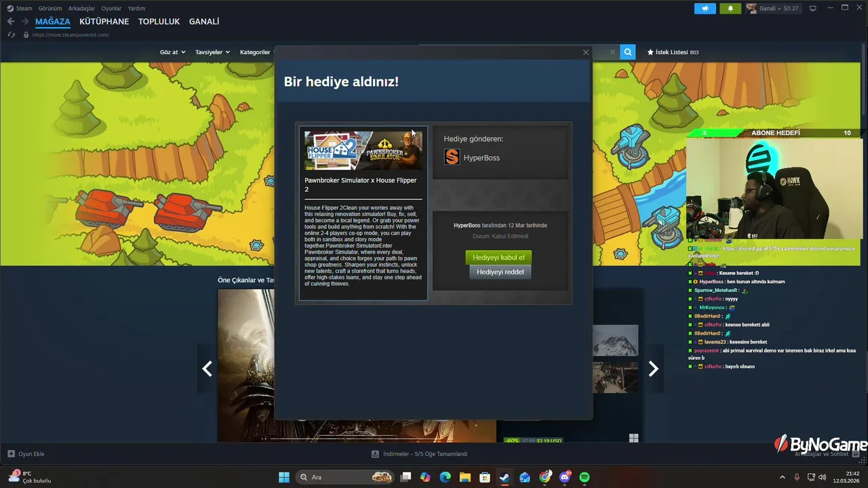This screenshot has height=488, width=868.
Task: Open the KÜTÜPHANE tab
Action: point(104,22)
